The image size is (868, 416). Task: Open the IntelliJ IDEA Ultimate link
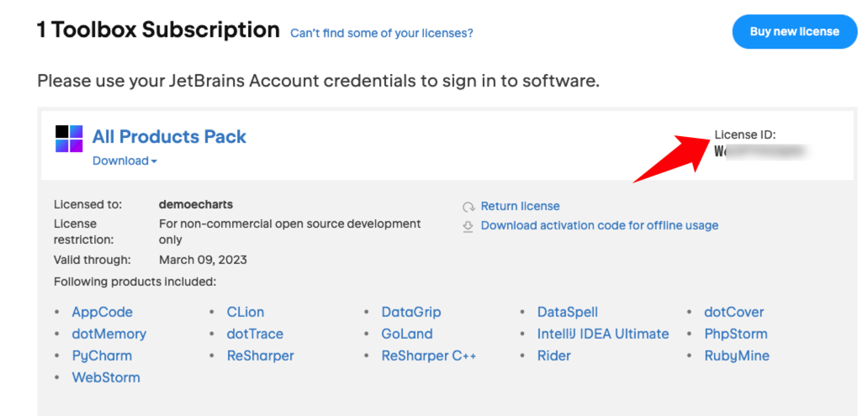603,334
